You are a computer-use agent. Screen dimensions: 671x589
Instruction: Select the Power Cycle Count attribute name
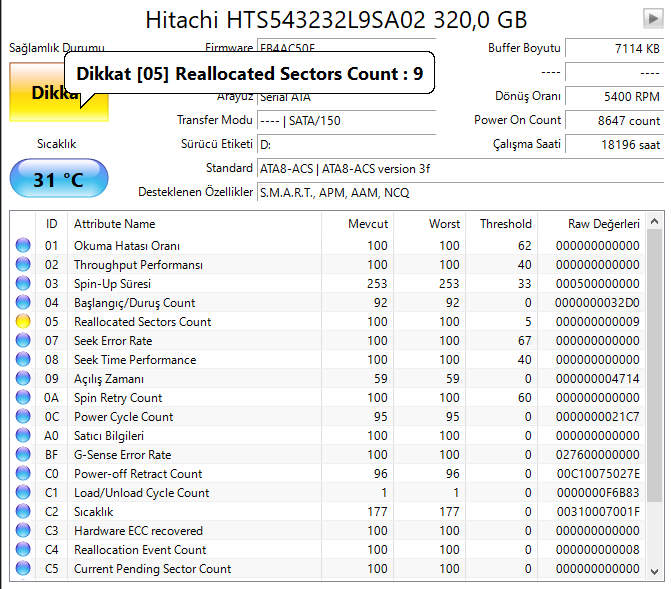click(123, 417)
